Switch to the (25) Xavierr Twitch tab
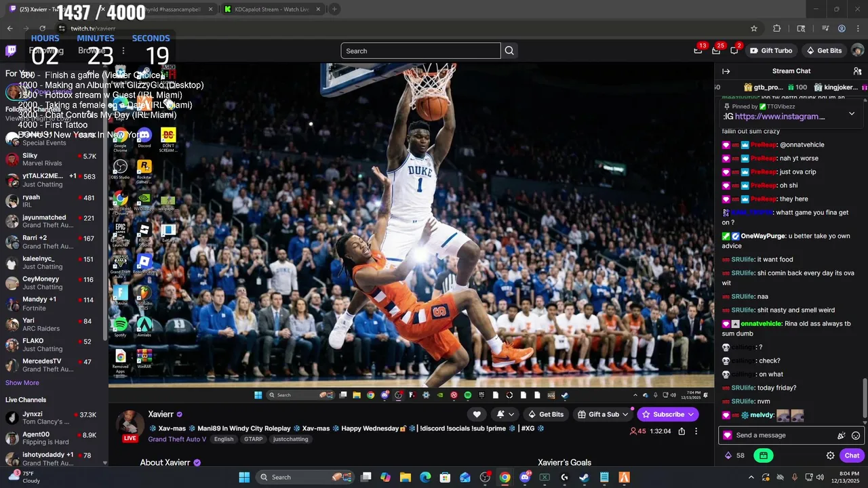This screenshot has width=868, height=488. [x=58, y=9]
